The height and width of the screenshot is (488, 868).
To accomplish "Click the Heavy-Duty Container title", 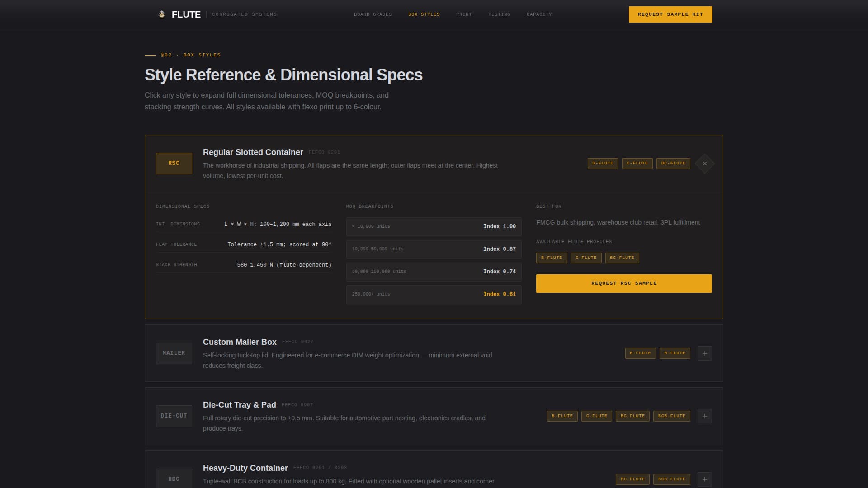I will click(245, 468).
